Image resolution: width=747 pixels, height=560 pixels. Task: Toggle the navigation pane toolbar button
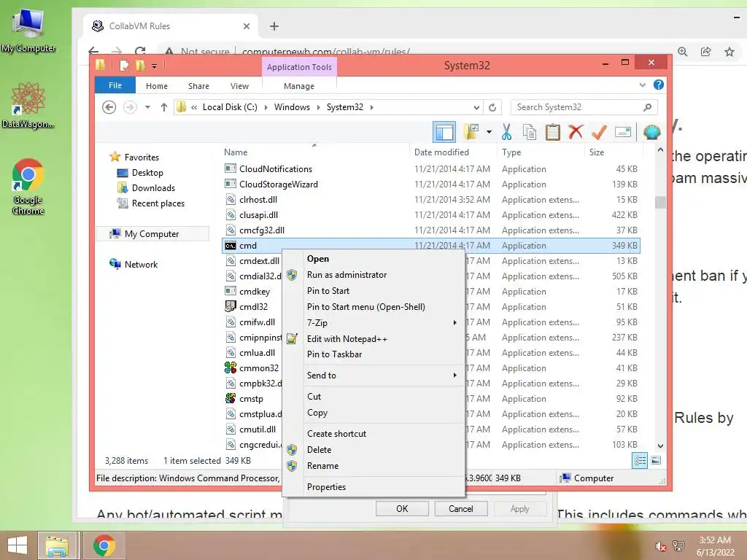[444, 133]
